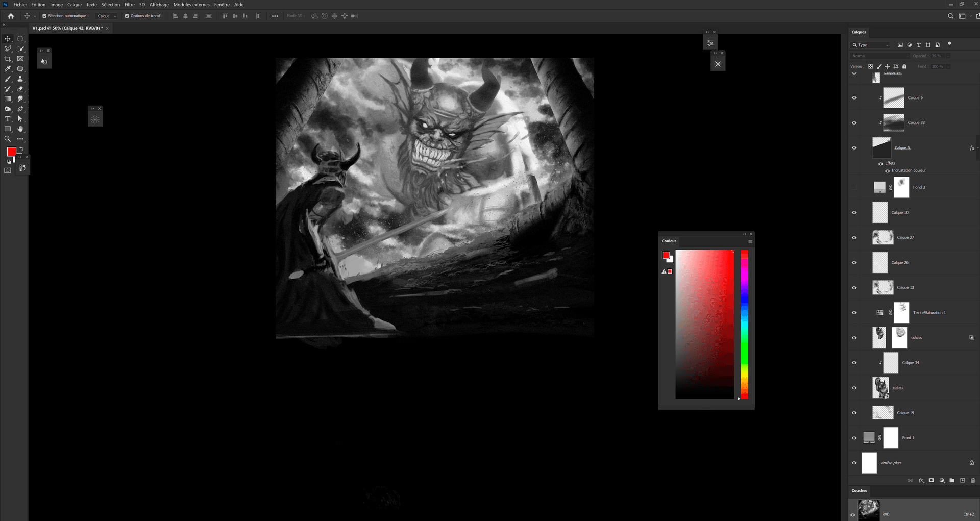
Task: Select the Elliptical Marquee tool
Action: 20,39
